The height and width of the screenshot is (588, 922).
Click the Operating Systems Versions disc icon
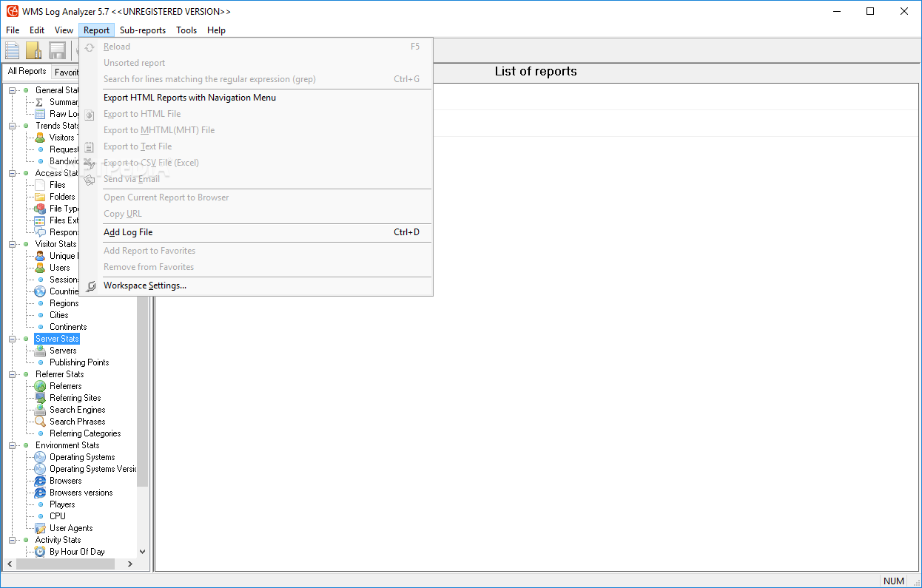coord(40,469)
